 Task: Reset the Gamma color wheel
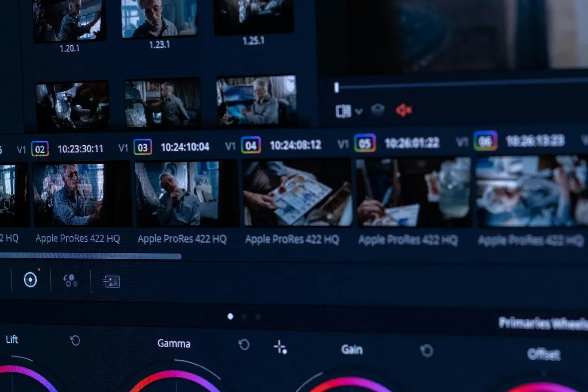tap(244, 345)
